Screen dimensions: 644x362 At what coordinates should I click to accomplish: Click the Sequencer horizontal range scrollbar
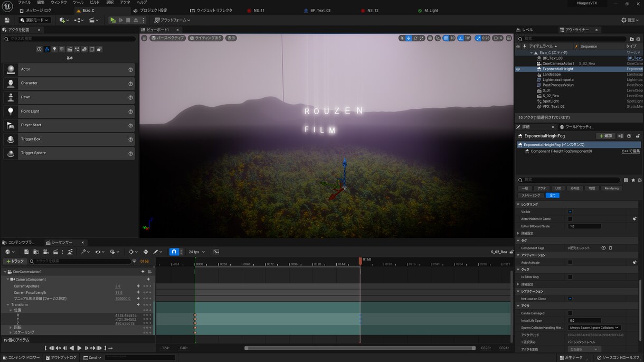[x=360, y=348]
